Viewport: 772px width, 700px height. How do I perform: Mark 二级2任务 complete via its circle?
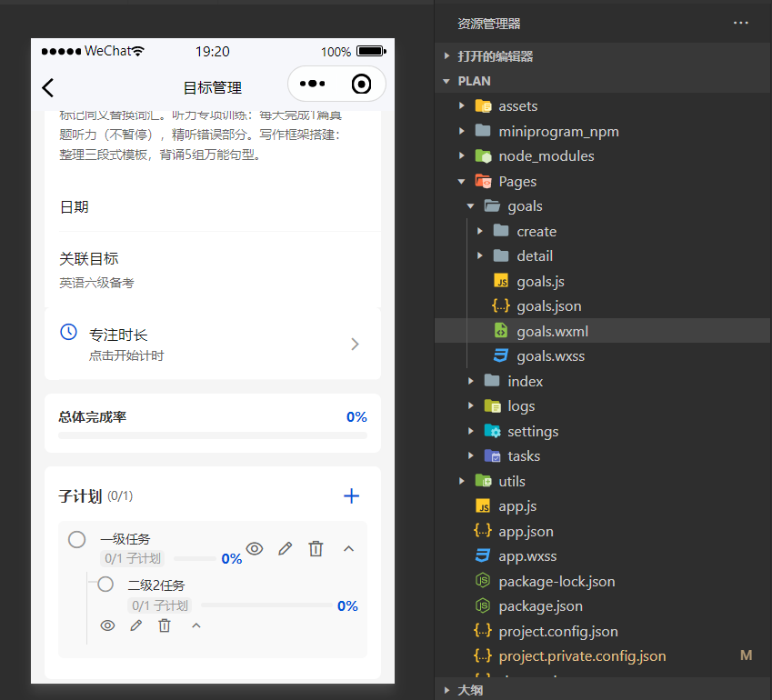click(x=105, y=585)
